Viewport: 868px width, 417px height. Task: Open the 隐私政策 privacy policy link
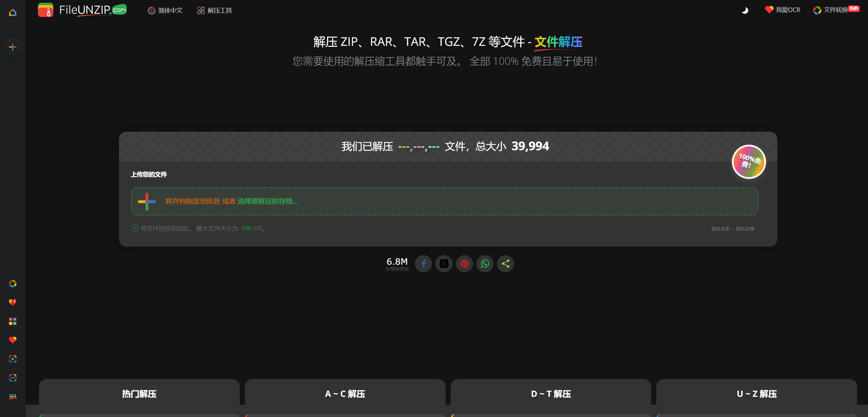(746, 229)
